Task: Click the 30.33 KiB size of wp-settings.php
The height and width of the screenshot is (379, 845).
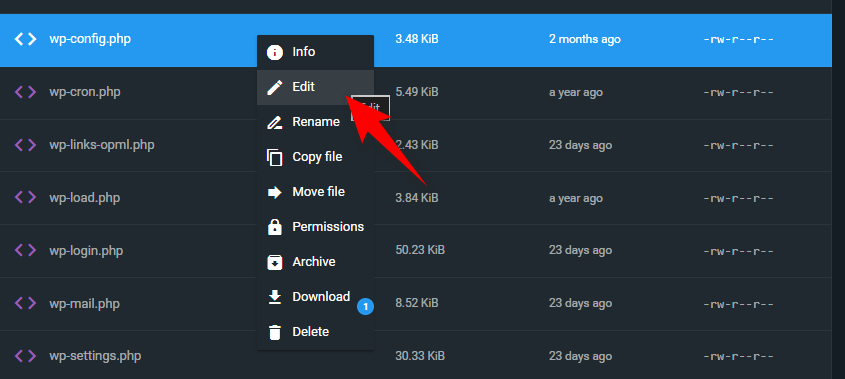Action: [420, 356]
